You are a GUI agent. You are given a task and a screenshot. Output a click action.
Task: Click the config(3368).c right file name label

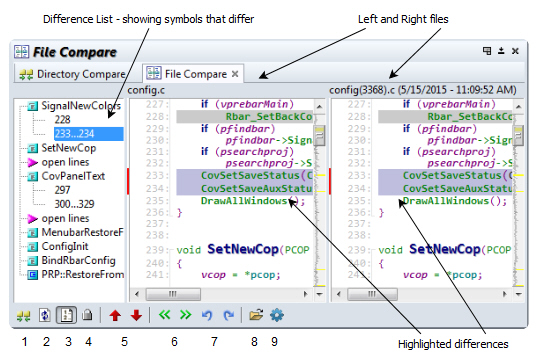(423, 90)
